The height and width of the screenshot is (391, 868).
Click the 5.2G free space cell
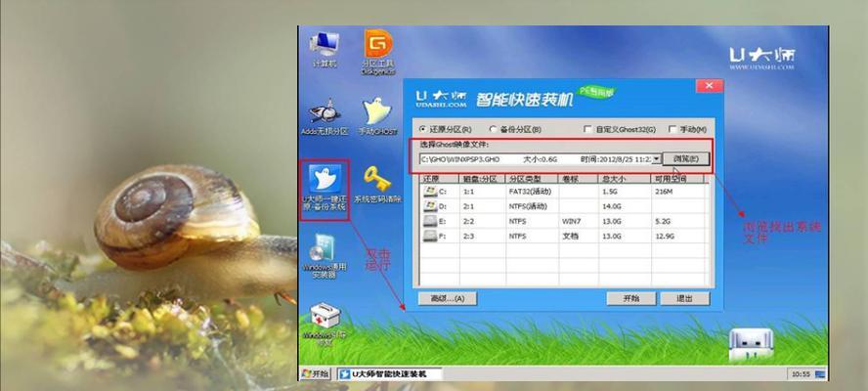point(662,221)
